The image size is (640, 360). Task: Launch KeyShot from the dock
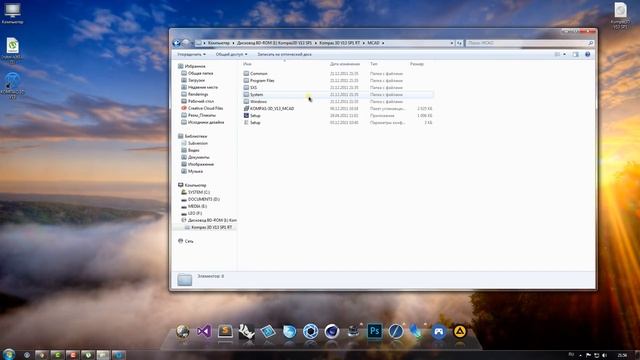(311, 331)
